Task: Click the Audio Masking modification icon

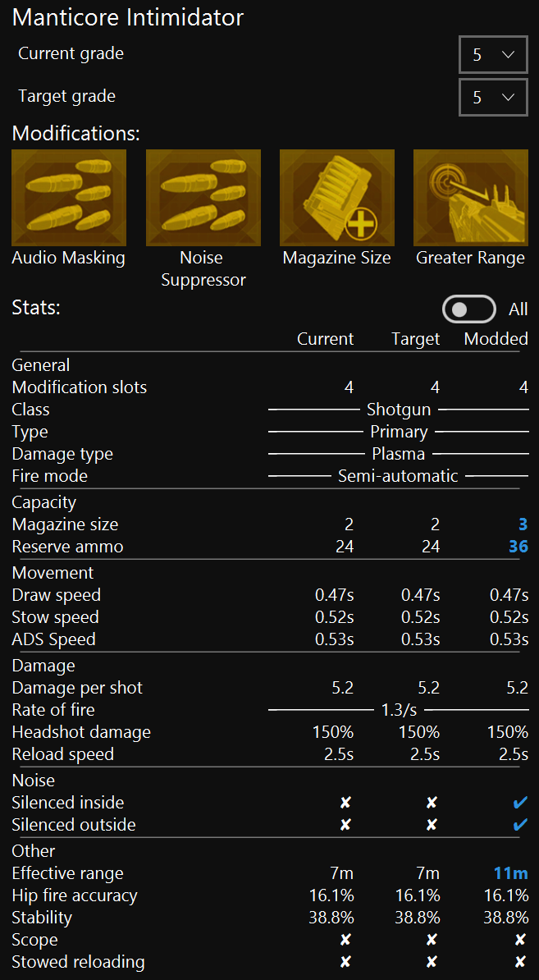Action: pos(69,197)
